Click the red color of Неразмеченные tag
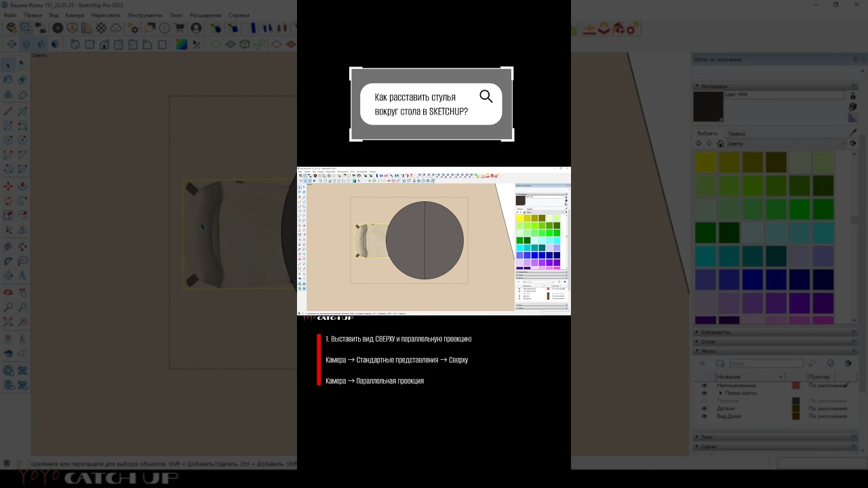 click(x=796, y=386)
